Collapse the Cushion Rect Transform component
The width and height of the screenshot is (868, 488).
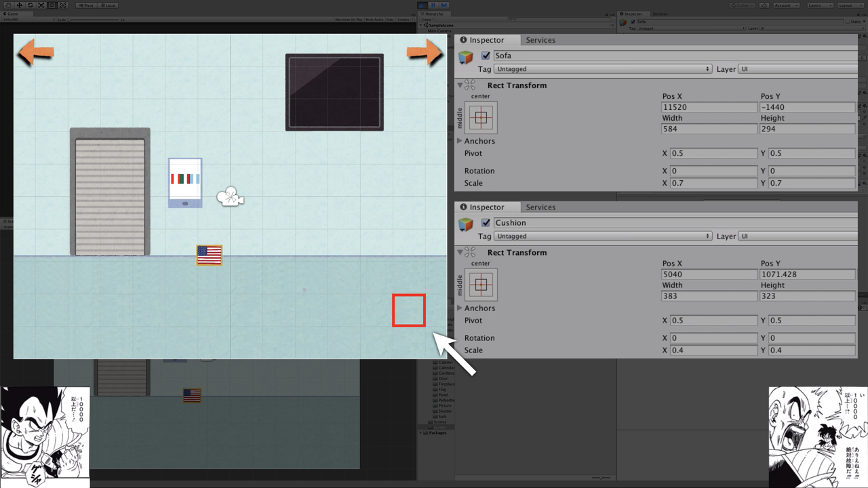[460, 253]
